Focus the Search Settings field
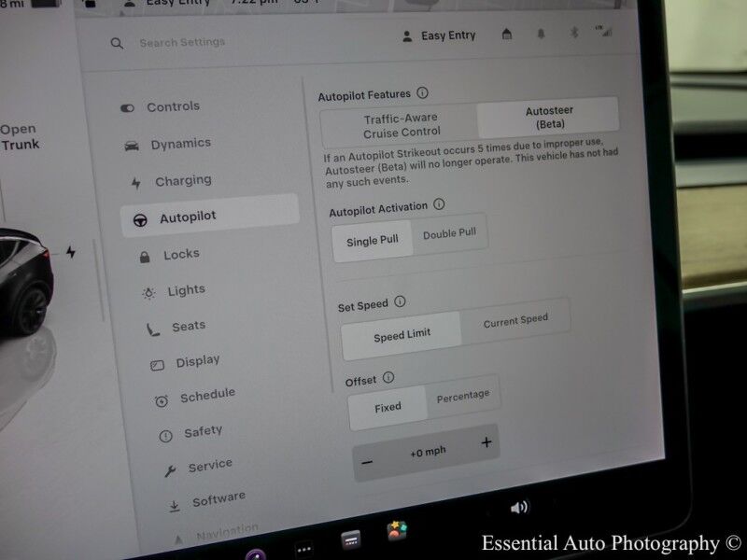The width and height of the screenshot is (747, 560). [182, 42]
